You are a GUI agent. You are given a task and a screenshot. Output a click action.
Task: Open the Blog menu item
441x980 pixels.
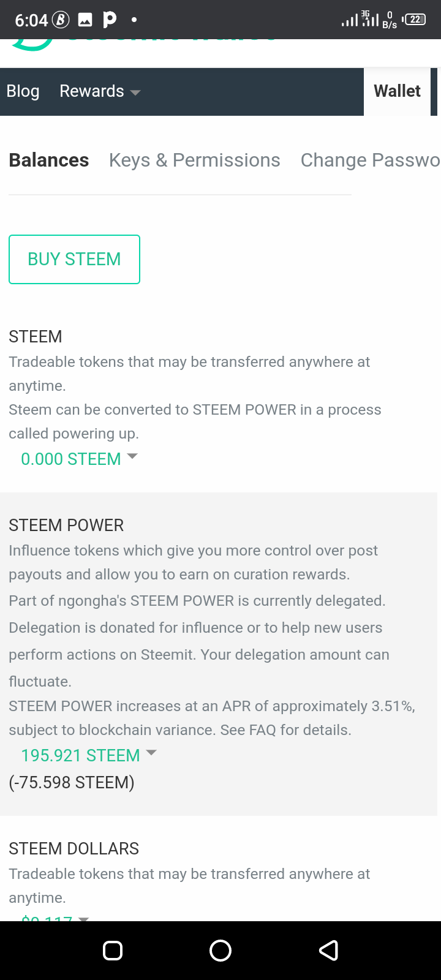tap(23, 91)
